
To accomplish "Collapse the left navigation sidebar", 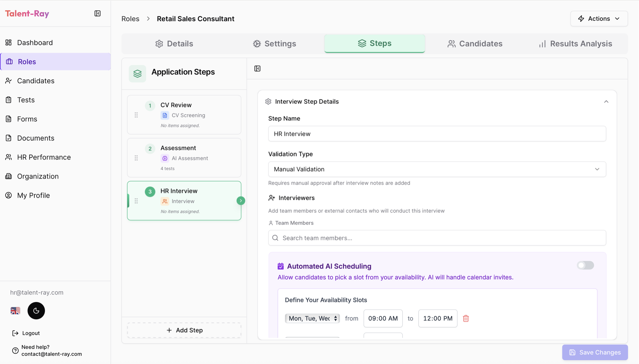I will [97, 13].
